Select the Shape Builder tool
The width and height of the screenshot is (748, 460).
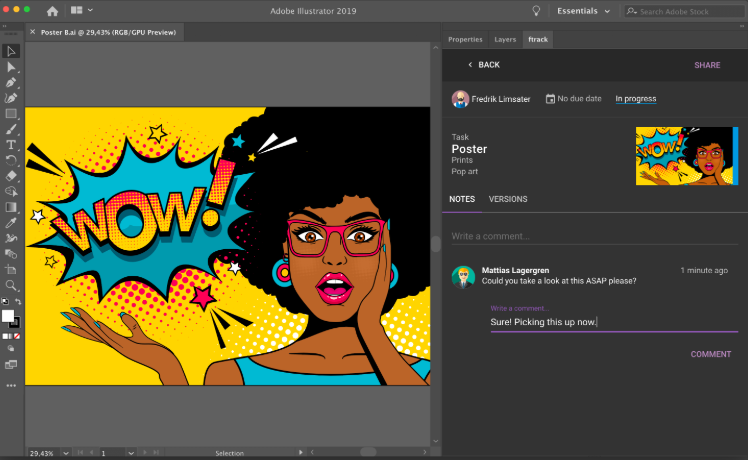point(11,191)
